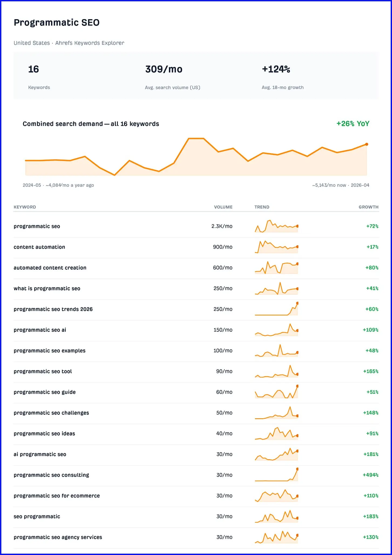Click 'programmatic seo trends 2026' keyword
Screen dimensions: 392x555
[53, 309]
